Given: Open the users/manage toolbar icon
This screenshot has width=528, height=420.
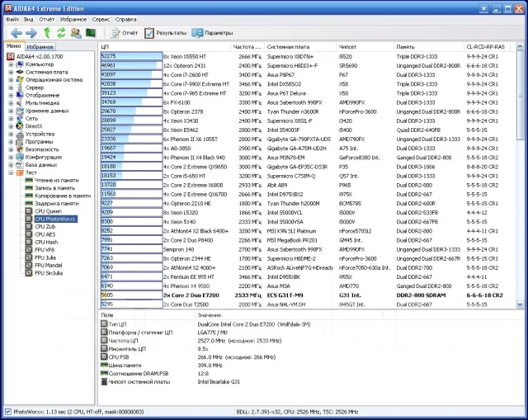Looking at the screenshot, I should [x=76, y=33].
